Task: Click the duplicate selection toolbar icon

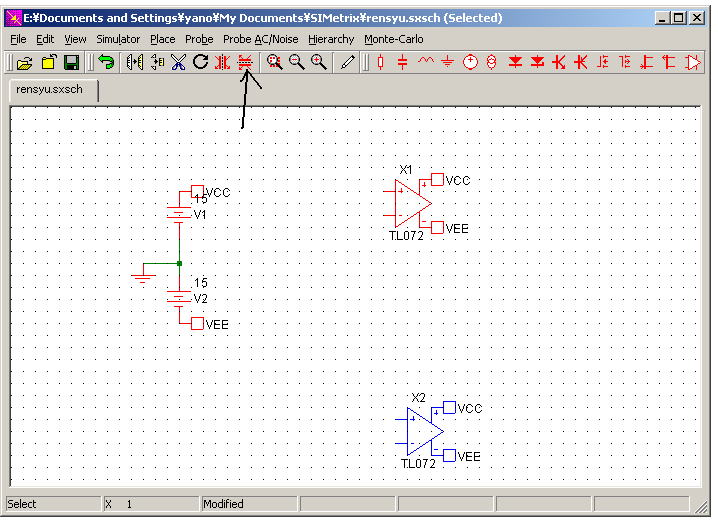Action: click(134, 62)
